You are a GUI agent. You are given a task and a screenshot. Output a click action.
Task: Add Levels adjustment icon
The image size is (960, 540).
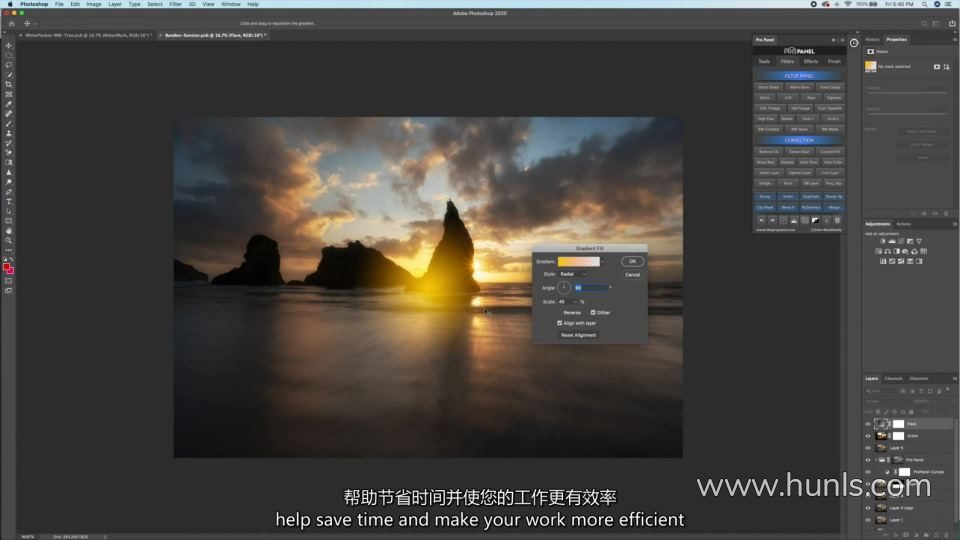point(892,241)
